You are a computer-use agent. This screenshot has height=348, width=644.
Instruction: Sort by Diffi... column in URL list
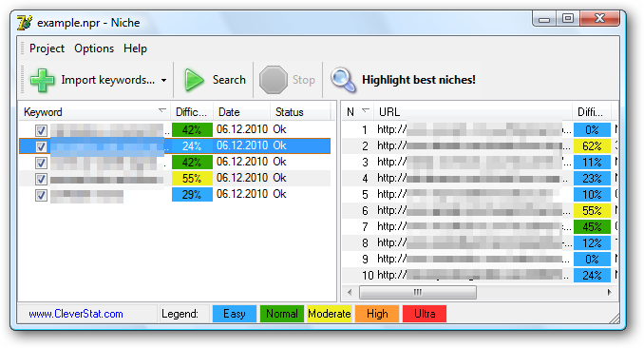pos(592,112)
